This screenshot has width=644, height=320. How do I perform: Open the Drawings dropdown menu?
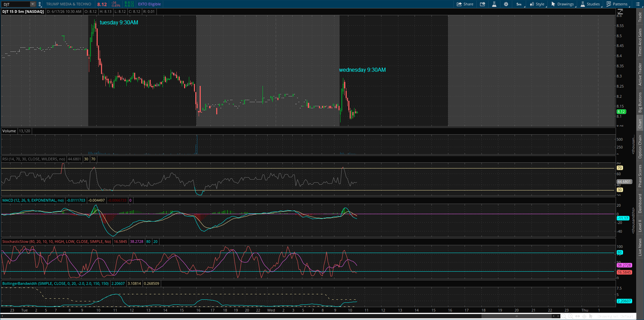562,4
